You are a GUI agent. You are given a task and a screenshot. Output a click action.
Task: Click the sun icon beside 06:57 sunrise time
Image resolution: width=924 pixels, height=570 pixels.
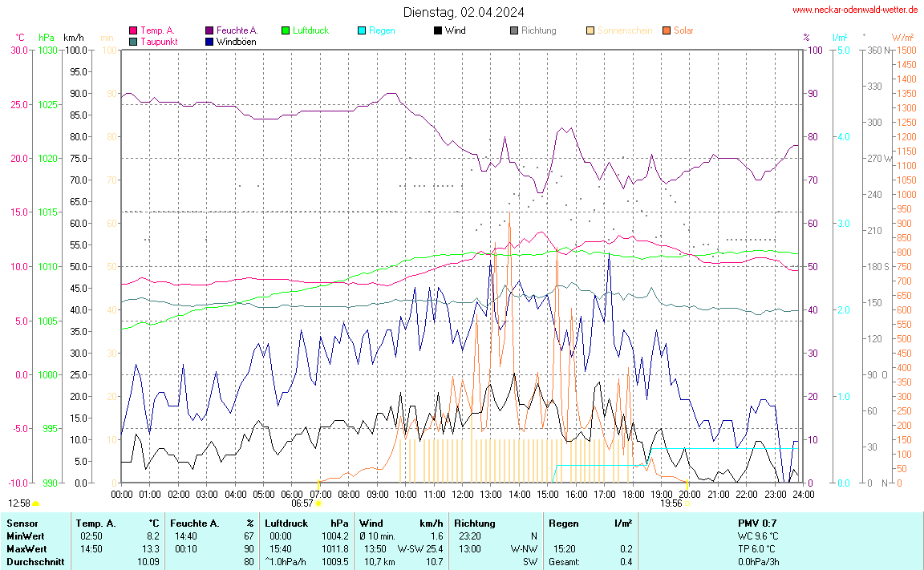(318, 503)
